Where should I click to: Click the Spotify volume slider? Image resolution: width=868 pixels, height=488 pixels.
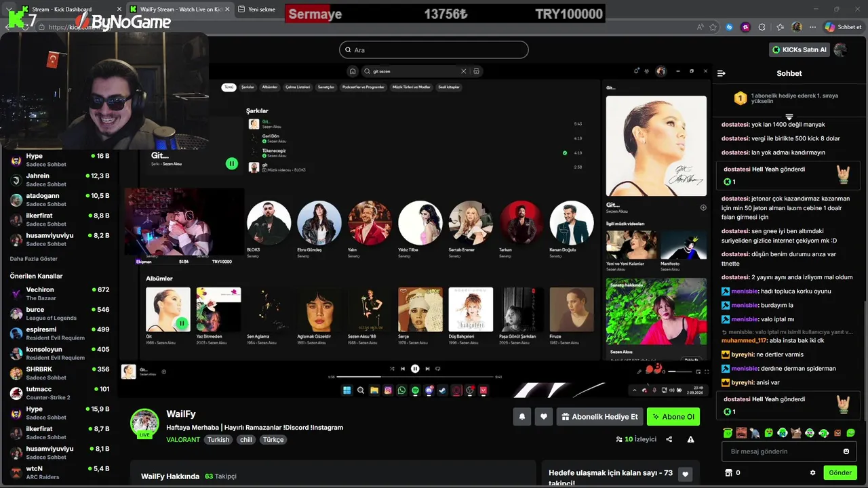click(681, 371)
